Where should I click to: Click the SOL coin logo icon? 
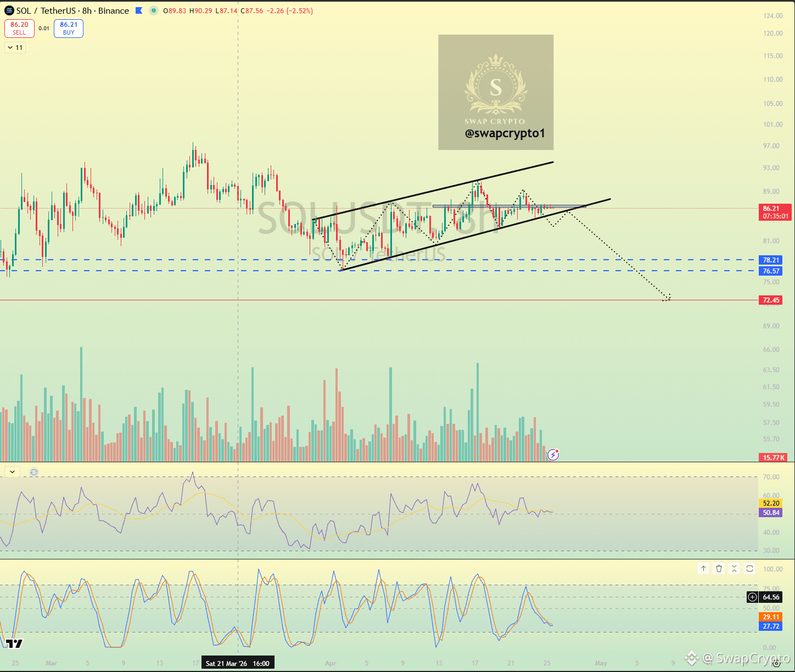pyautogui.click(x=9, y=10)
